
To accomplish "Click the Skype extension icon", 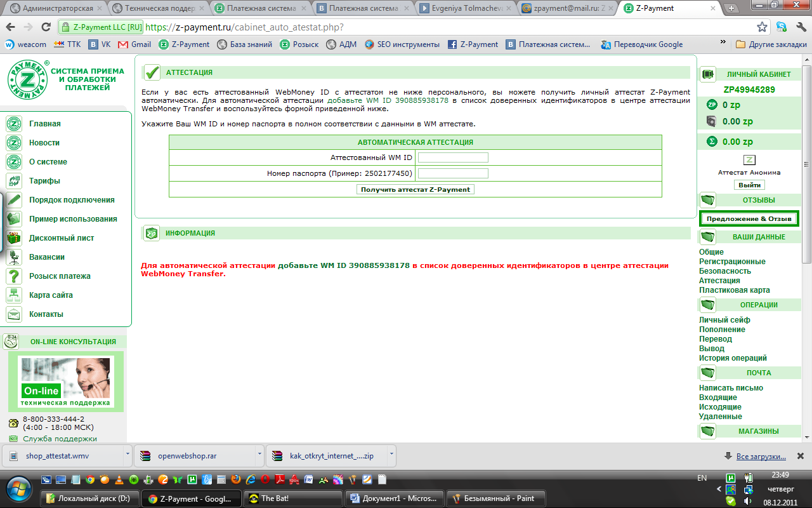I will (782, 27).
